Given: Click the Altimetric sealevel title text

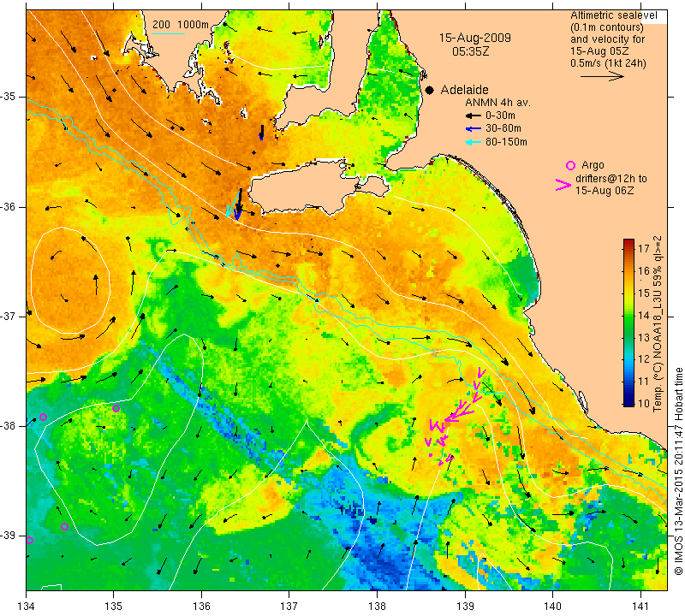Looking at the screenshot, I should pyautogui.click(x=614, y=15).
